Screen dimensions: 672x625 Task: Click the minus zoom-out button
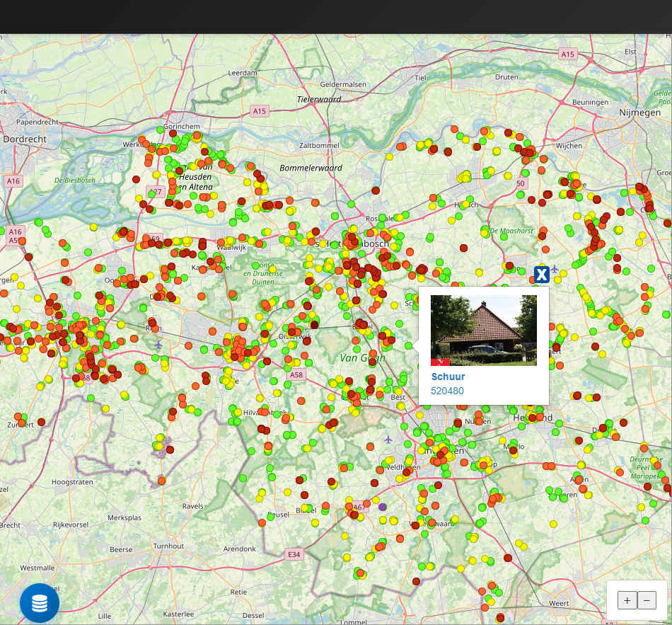(x=647, y=600)
